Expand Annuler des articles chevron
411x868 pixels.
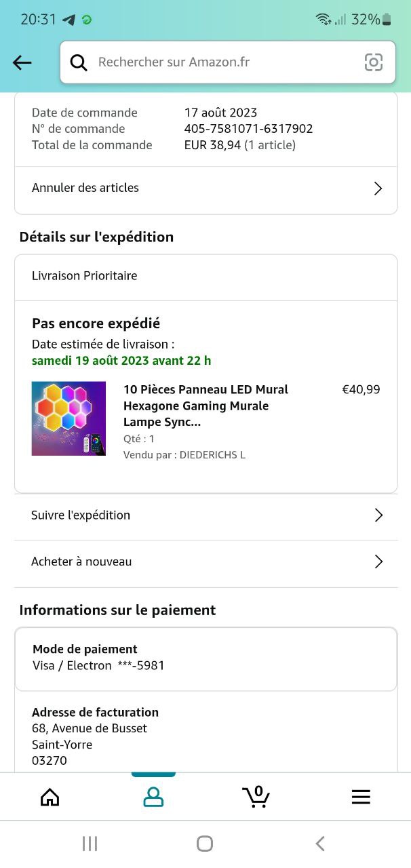[378, 189]
